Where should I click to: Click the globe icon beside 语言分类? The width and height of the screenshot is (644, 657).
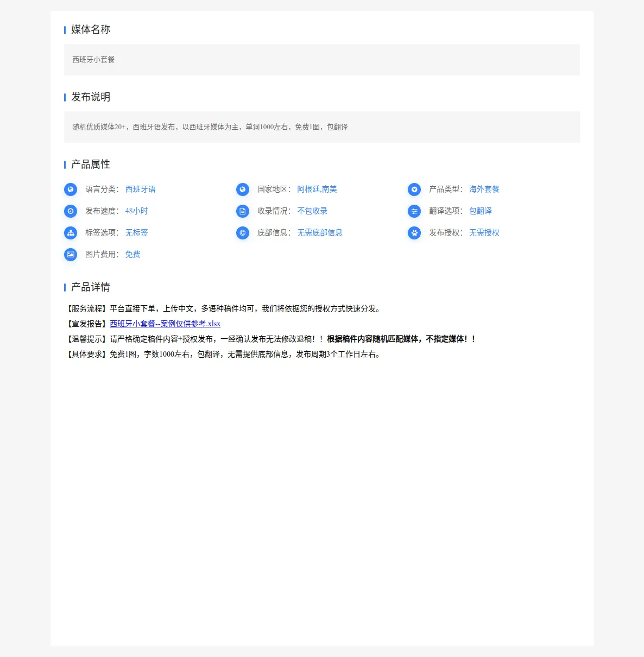pyautogui.click(x=71, y=189)
